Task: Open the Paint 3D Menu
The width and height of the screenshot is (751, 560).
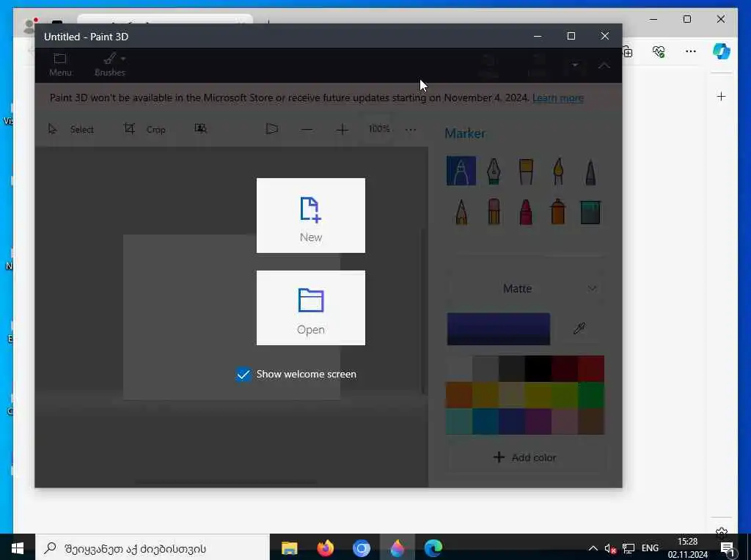Action: [60, 65]
